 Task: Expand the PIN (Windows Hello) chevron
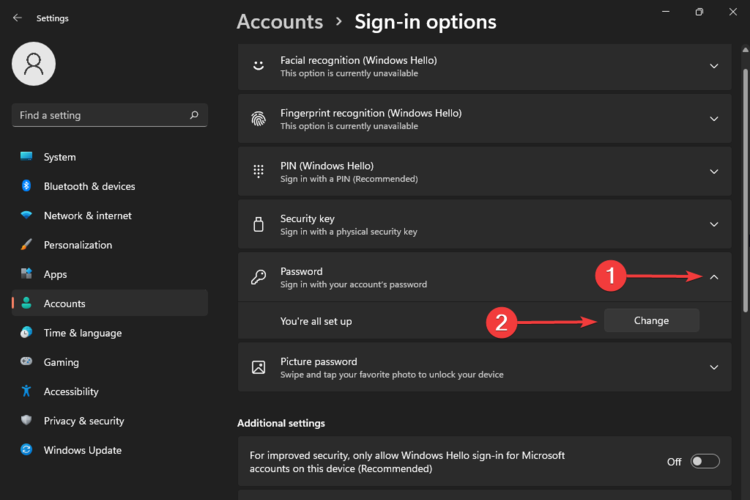pyautogui.click(x=713, y=172)
